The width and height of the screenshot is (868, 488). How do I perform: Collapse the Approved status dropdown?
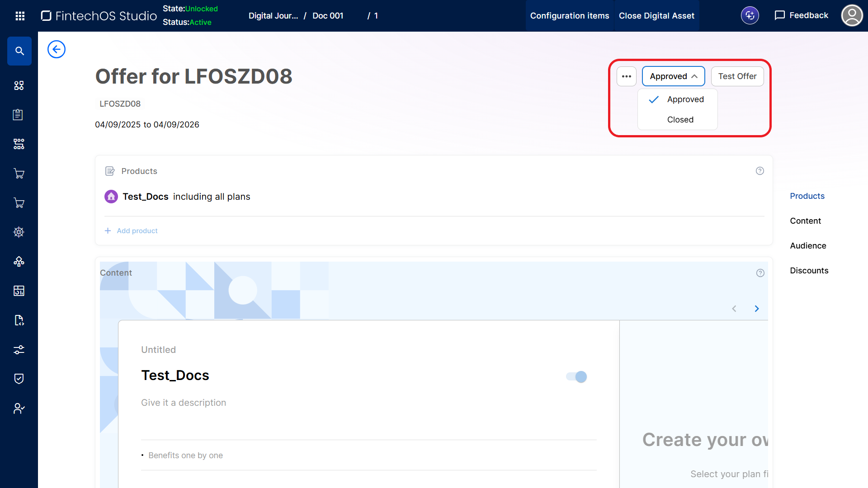pos(673,76)
